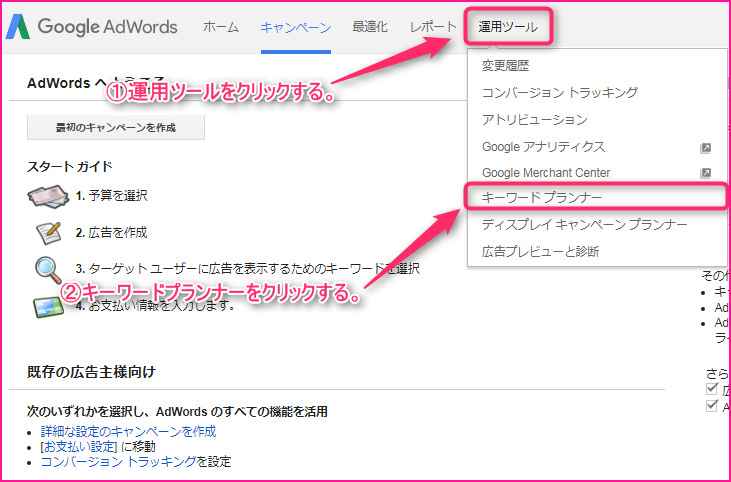This screenshot has width=731, height=482.
Task: Click the 最初のキャンペーンを作成 button
Action: pos(116,127)
